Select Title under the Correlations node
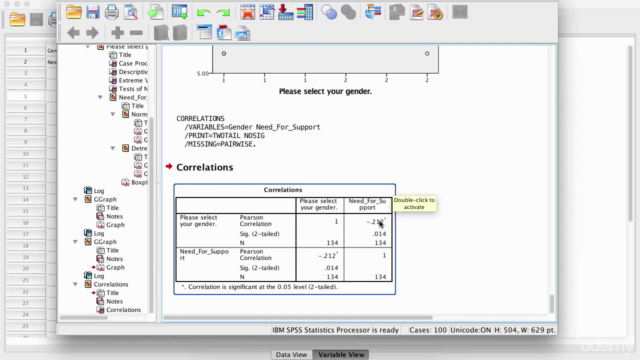 click(108, 293)
